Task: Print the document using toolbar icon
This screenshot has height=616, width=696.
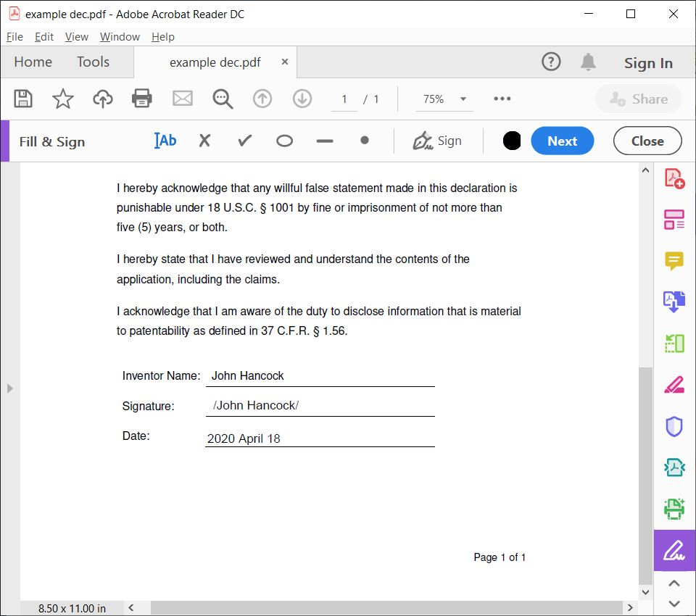Action: [141, 99]
